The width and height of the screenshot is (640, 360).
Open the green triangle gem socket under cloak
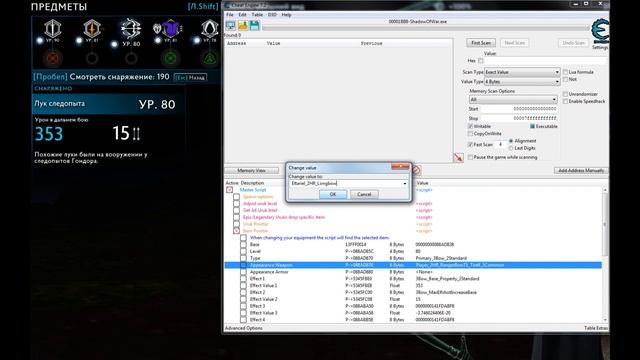coord(210,58)
